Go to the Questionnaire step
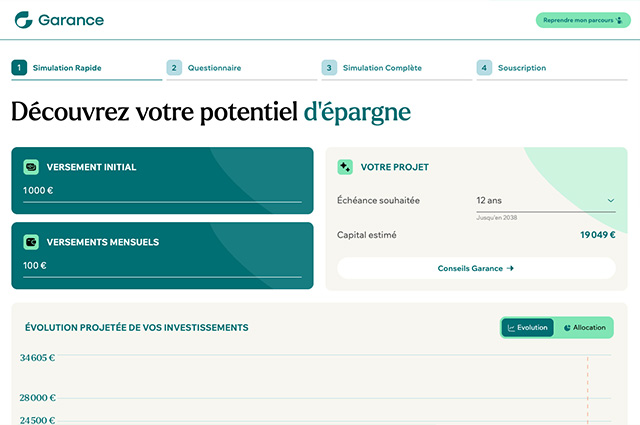 [x=242, y=68]
